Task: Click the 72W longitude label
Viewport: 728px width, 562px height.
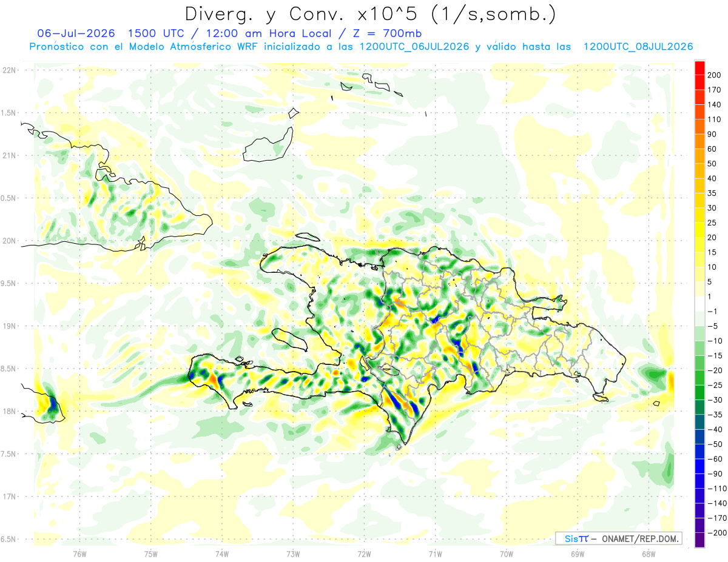Action: 364,553
